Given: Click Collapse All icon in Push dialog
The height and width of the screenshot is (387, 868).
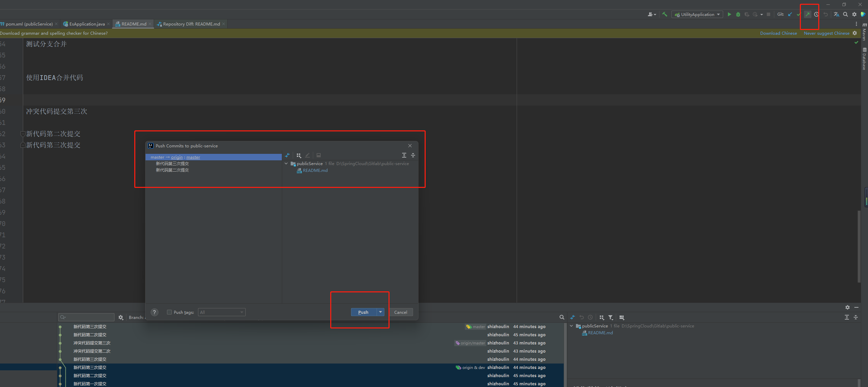Looking at the screenshot, I should [413, 155].
